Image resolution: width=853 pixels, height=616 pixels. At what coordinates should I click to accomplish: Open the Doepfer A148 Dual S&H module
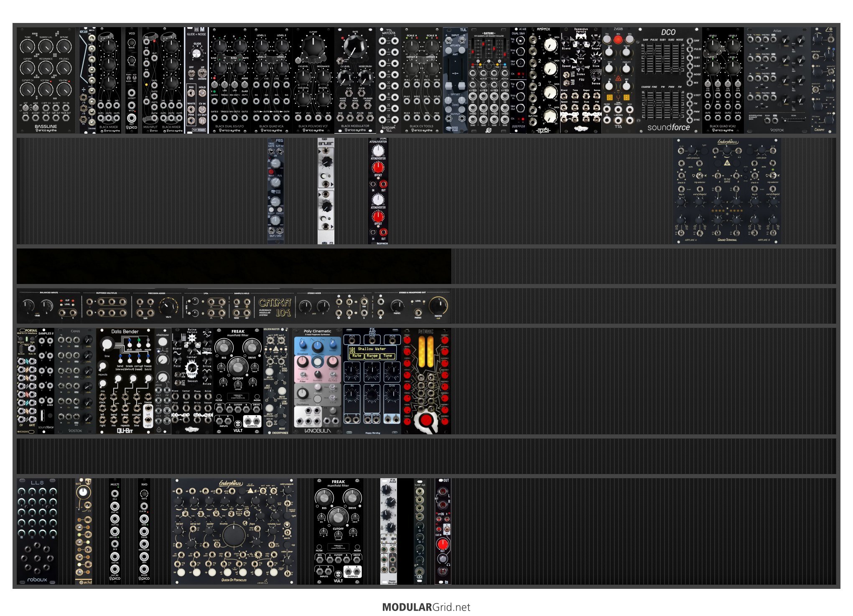pos(518,81)
